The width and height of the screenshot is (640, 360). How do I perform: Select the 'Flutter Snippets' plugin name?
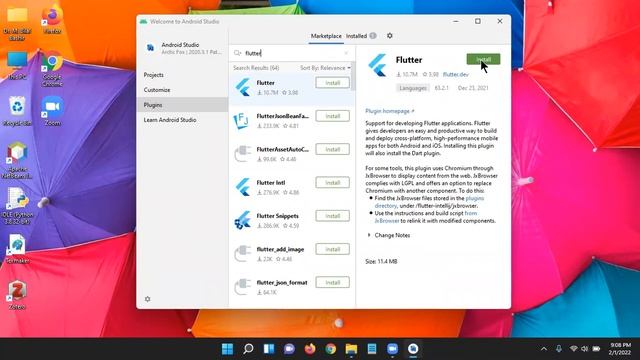[277, 216]
